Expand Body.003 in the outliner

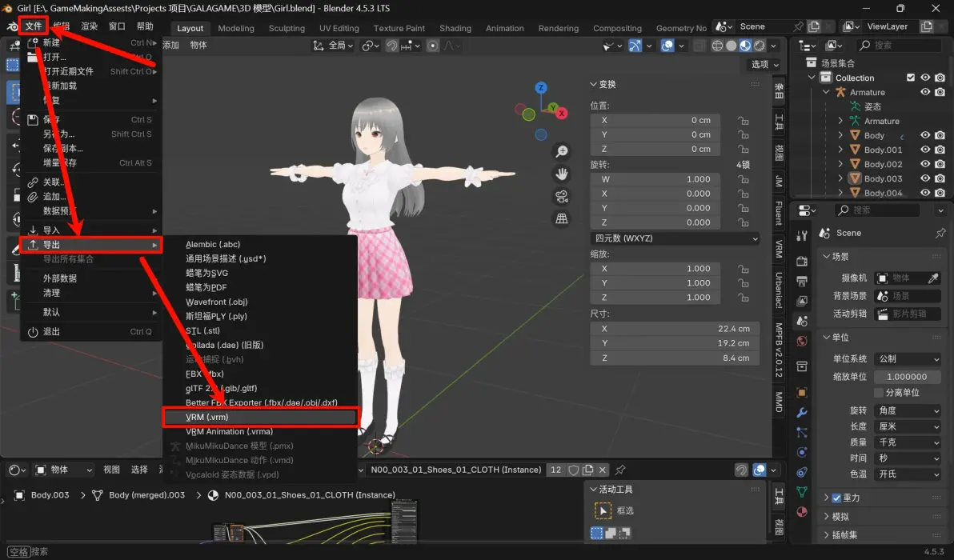pyautogui.click(x=840, y=178)
